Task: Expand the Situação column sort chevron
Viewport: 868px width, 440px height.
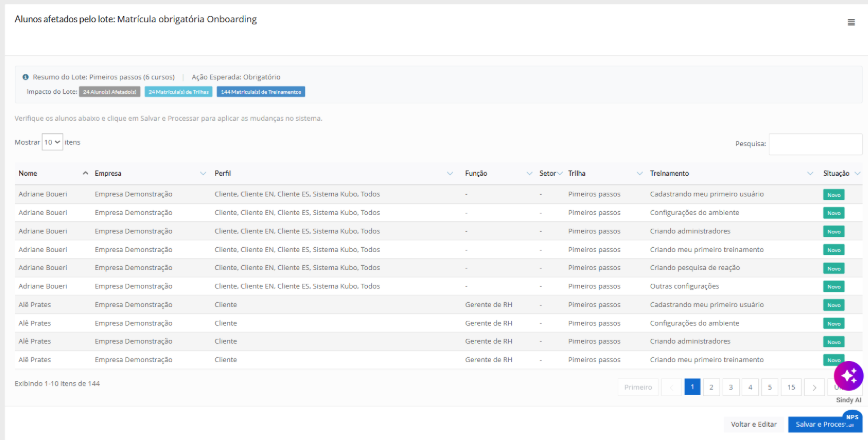Action: (857, 173)
